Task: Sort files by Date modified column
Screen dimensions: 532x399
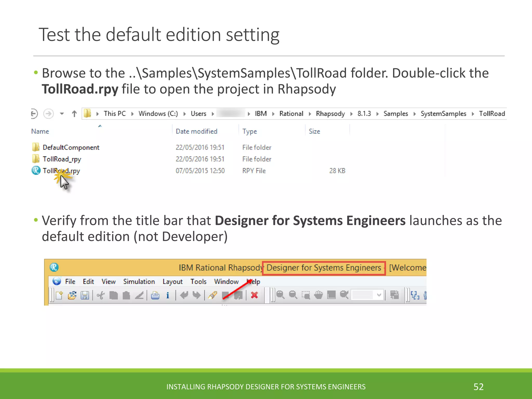Action: pos(196,131)
